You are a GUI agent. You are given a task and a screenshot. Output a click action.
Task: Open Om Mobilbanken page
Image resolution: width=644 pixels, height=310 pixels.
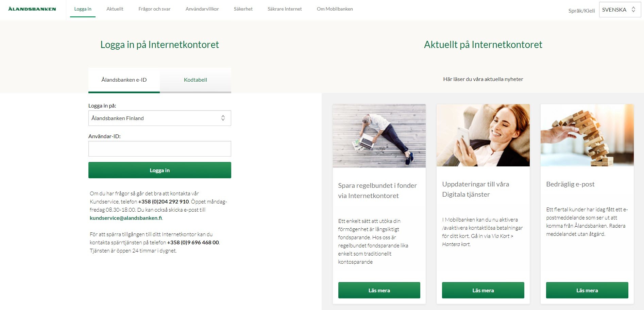pos(335,9)
